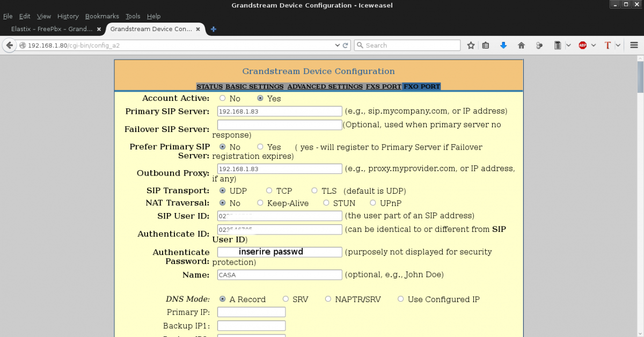Click the back arrow button
The image size is (644, 337).
(9, 46)
